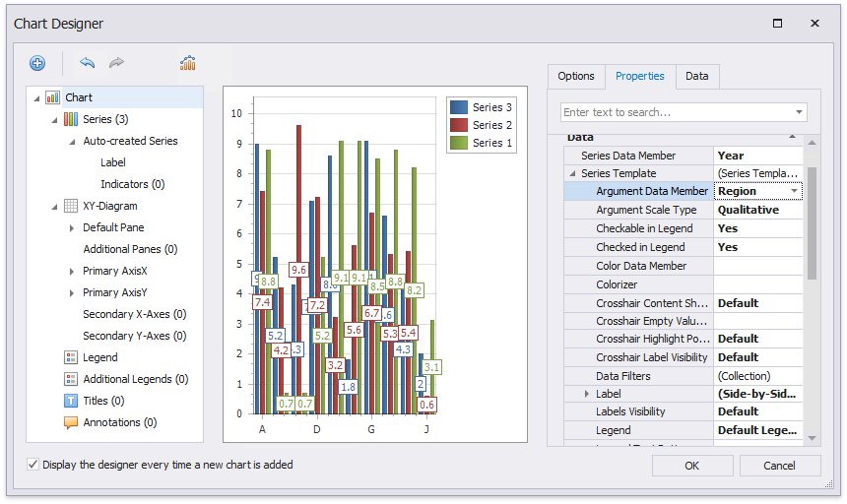Click the Cancel button
847x504 pixels.
pyautogui.click(x=780, y=466)
